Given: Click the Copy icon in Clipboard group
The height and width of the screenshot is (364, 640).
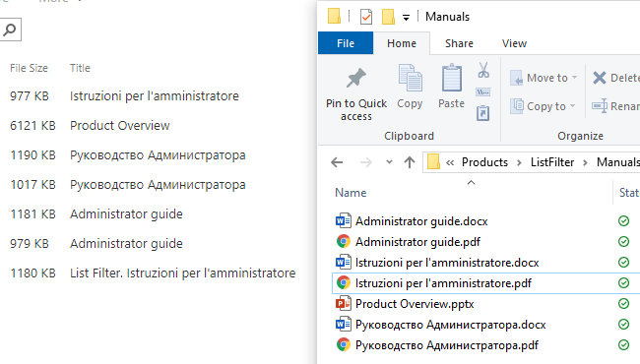Looking at the screenshot, I should [410, 78].
